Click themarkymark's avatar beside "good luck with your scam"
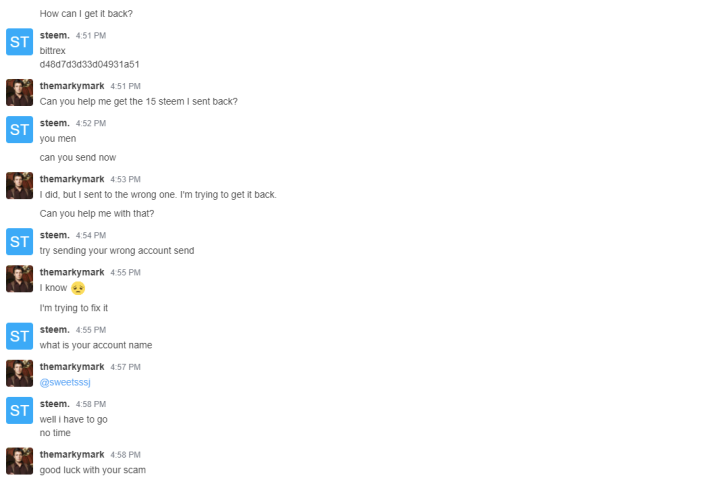This screenshot has width=721, height=484. coord(20,461)
